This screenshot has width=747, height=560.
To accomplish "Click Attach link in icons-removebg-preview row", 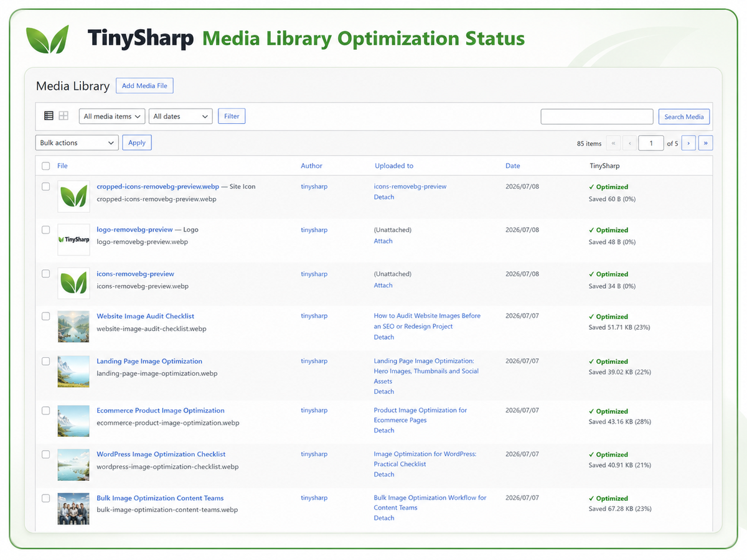I will (x=383, y=285).
